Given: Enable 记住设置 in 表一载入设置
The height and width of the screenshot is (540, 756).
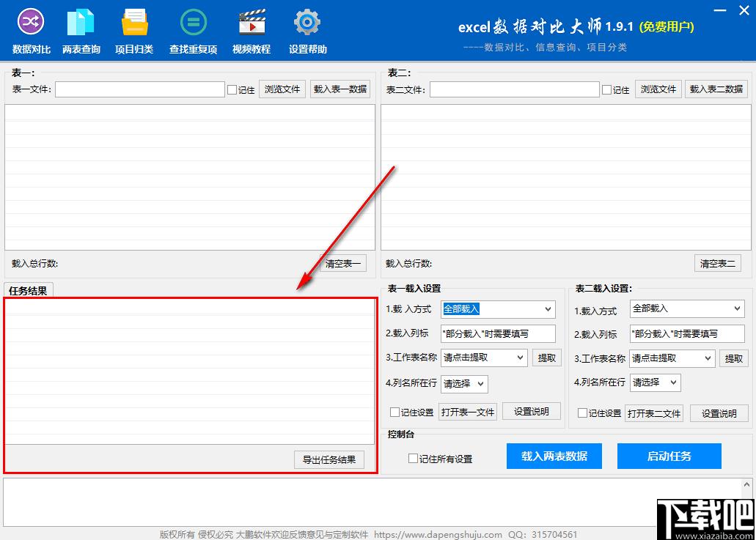Looking at the screenshot, I should point(394,413).
